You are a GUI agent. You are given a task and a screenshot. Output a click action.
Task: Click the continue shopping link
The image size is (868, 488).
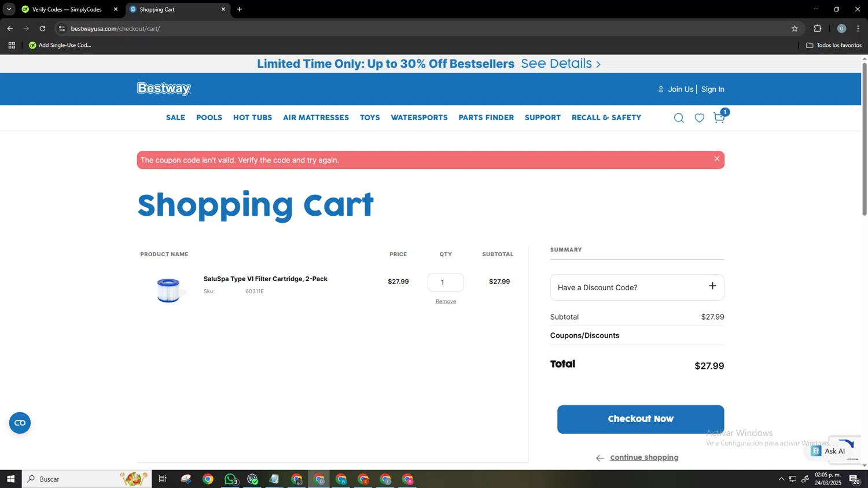644,457
